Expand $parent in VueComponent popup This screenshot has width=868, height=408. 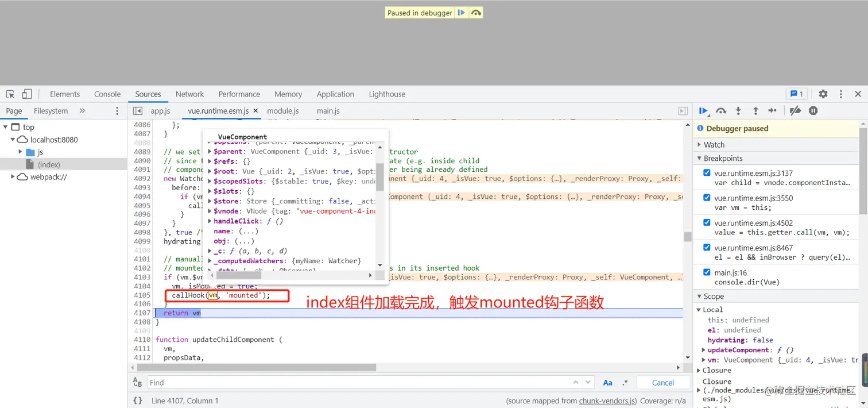[210, 152]
